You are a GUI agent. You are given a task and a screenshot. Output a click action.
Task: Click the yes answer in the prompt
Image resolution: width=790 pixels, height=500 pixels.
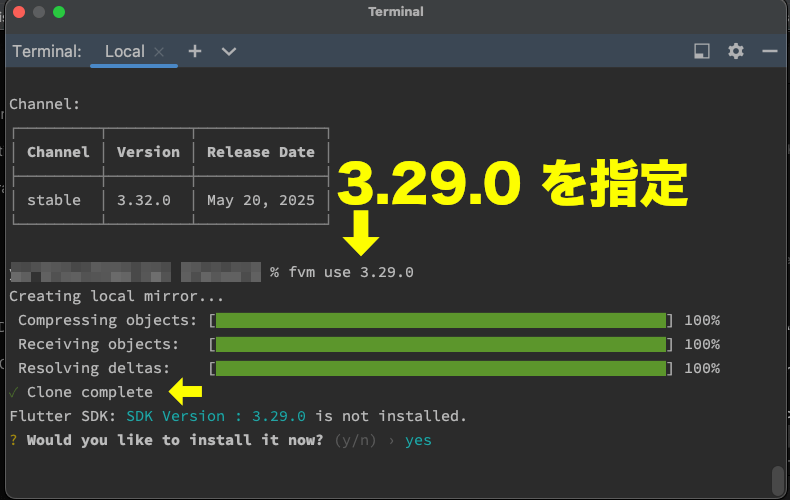tap(418, 441)
